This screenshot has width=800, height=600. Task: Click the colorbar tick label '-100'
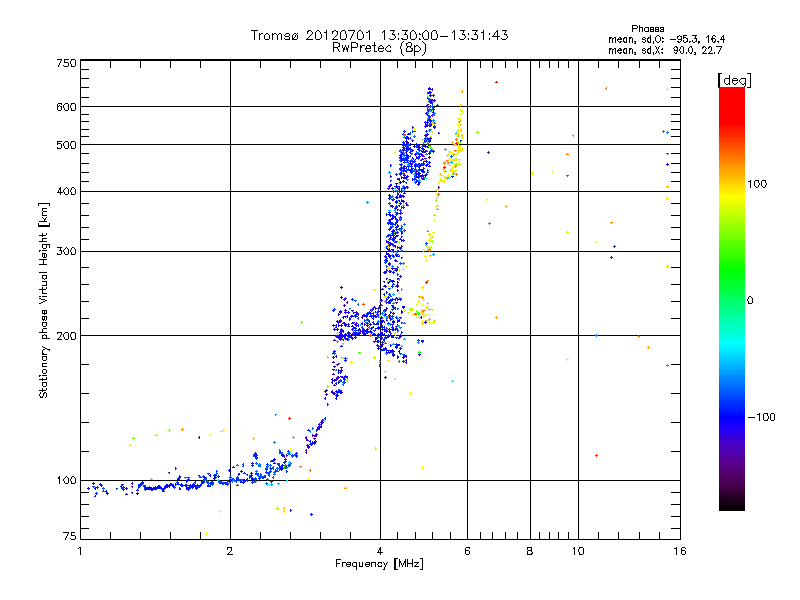762,417
